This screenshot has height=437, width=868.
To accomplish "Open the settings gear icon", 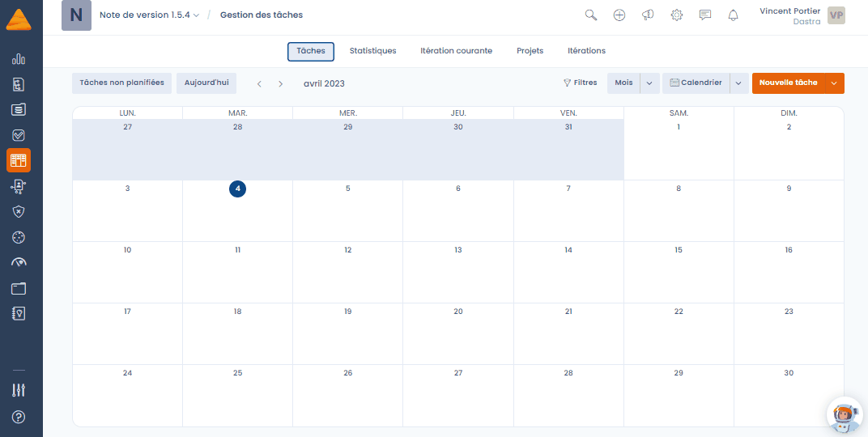I will coord(676,15).
